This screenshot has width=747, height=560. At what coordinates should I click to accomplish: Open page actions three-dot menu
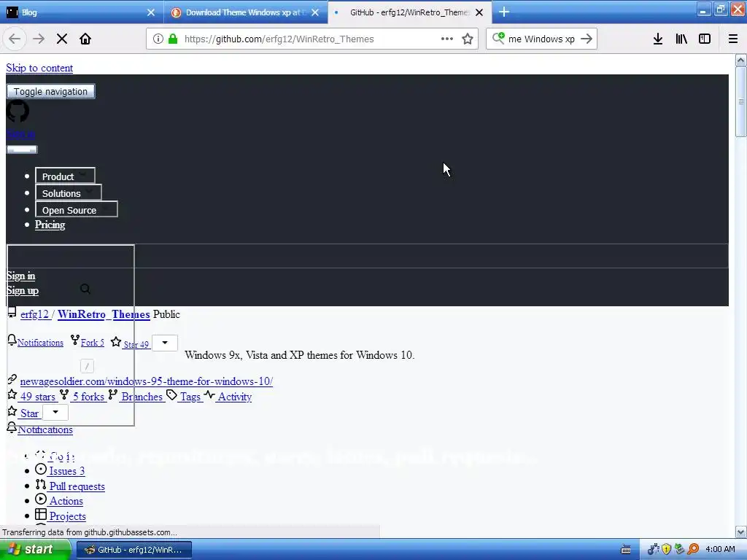447,39
